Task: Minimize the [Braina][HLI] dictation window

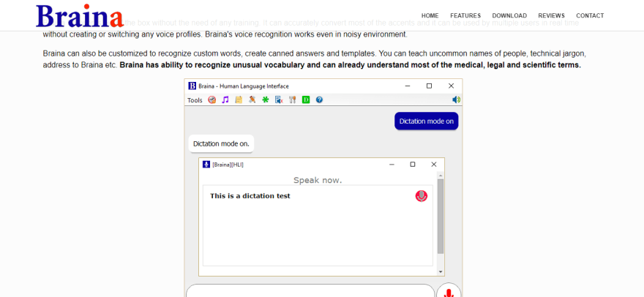Action: [x=392, y=165]
